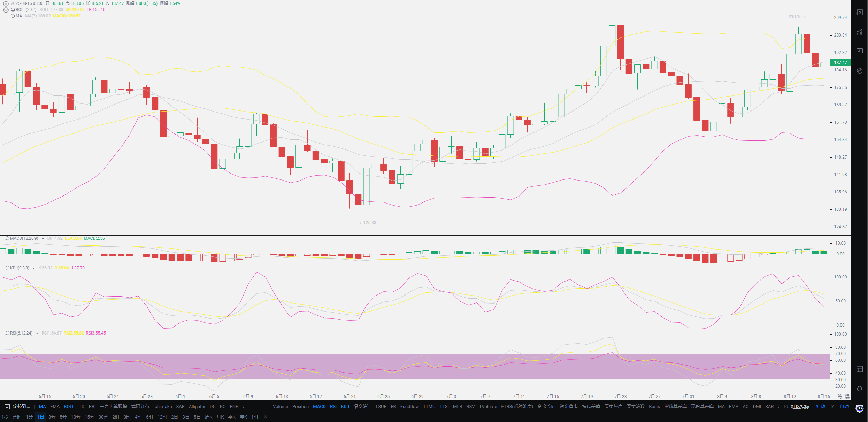Image resolution: width=868 pixels, height=422 pixels.
Task: Toggle Fundflow sub-indicator
Action: coord(409,407)
